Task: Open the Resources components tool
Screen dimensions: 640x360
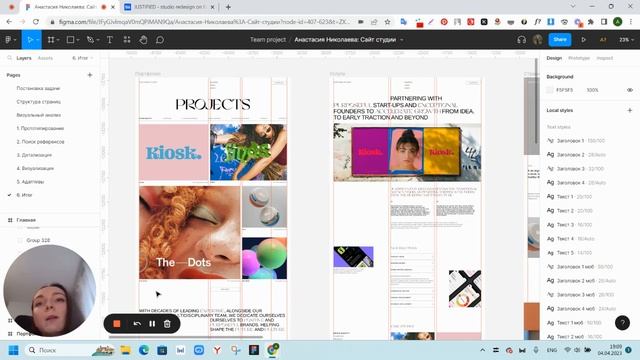Action: click(127, 40)
